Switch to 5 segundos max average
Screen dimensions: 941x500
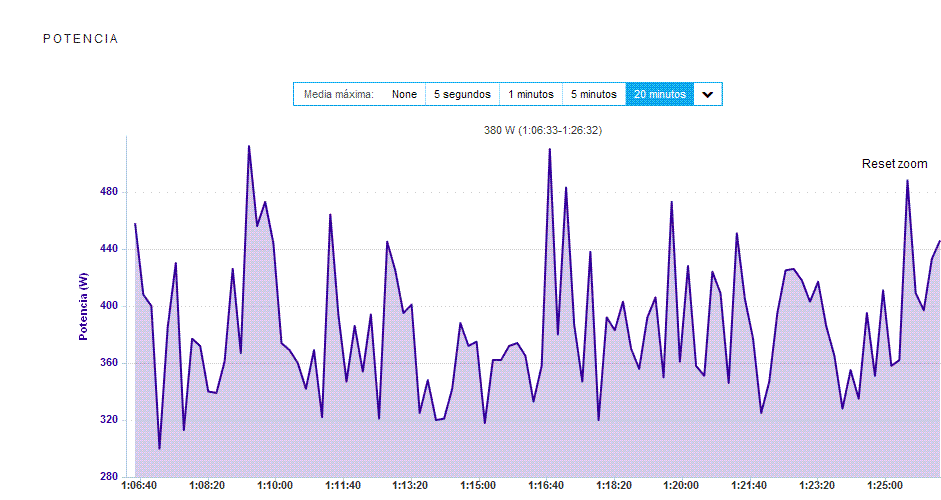[462, 95]
